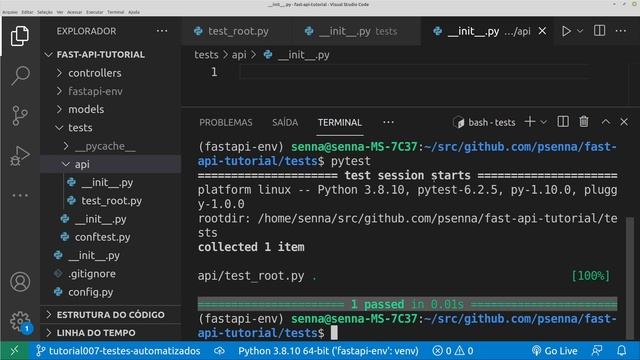Close the terminal panel
Screen dimensions: 640x360
(x=624, y=122)
